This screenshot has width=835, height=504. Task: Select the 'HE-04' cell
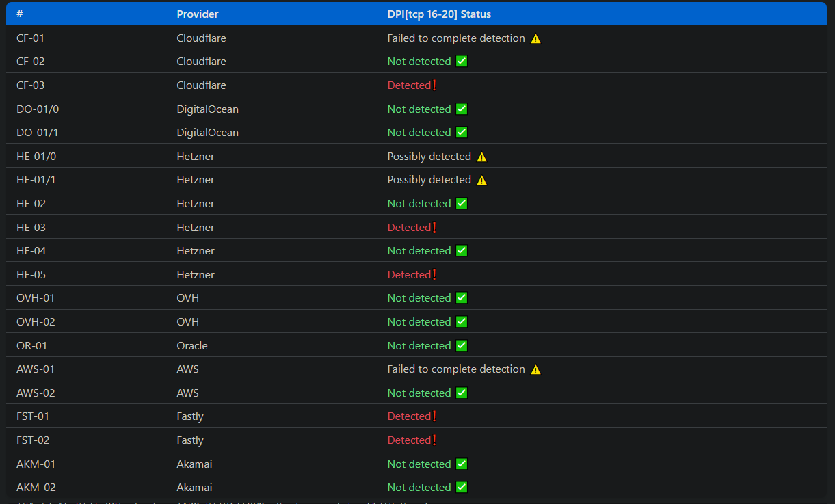tap(31, 250)
